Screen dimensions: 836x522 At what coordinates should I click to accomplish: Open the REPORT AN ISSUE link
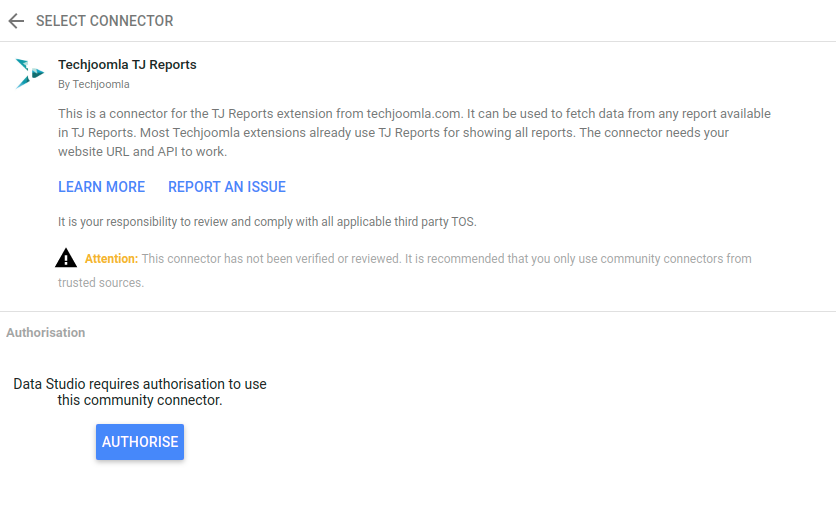point(227,187)
